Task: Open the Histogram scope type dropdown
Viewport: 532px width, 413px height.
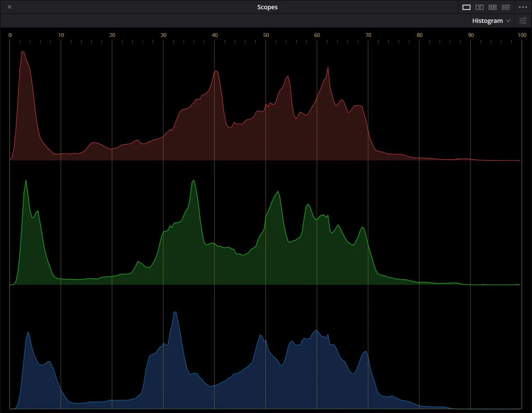Action: pos(491,21)
